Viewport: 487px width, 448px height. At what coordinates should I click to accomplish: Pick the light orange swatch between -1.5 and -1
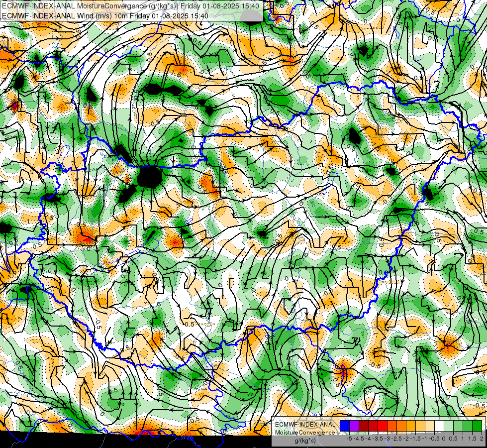(x=420, y=426)
